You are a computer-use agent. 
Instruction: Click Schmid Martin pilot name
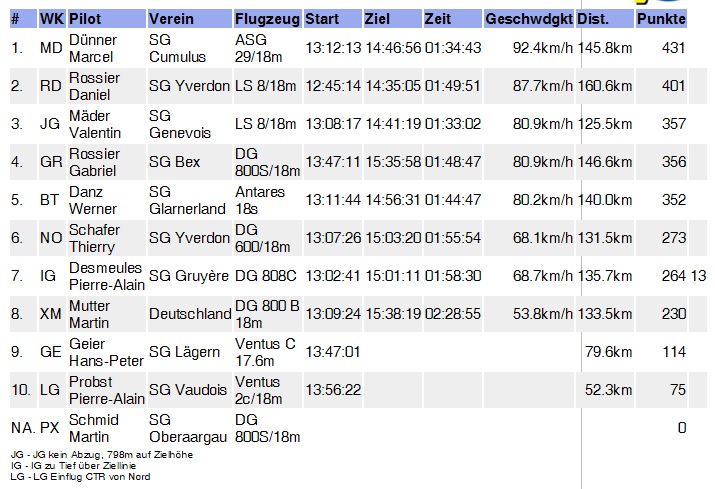[93, 428]
